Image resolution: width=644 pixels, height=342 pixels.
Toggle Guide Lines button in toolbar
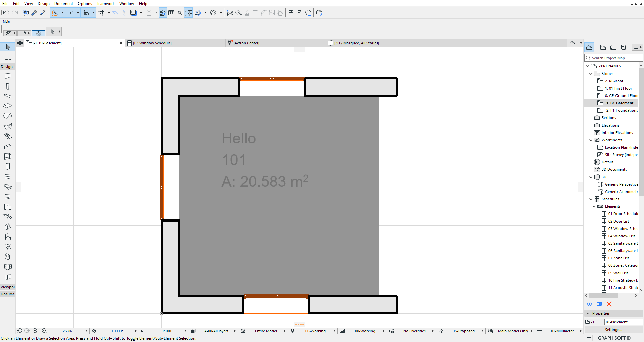pos(55,13)
